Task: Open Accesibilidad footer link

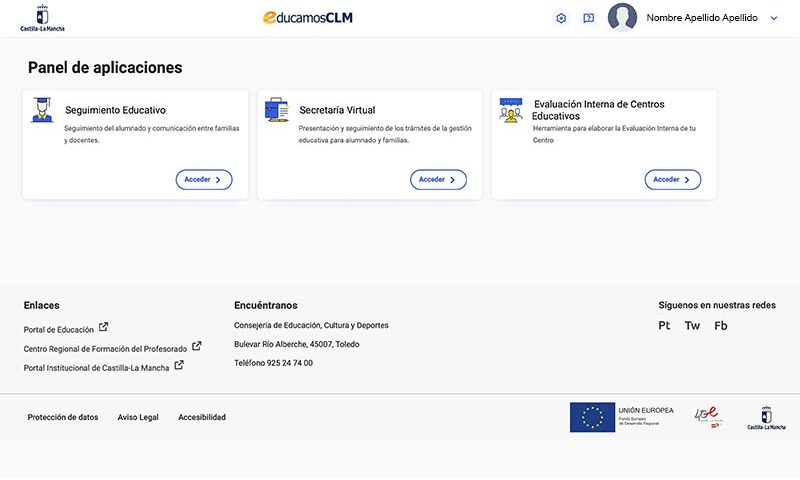Action: point(202,417)
